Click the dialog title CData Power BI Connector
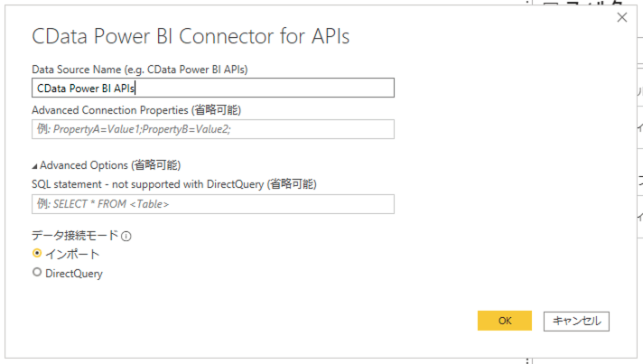643x364 pixels. coord(191,37)
